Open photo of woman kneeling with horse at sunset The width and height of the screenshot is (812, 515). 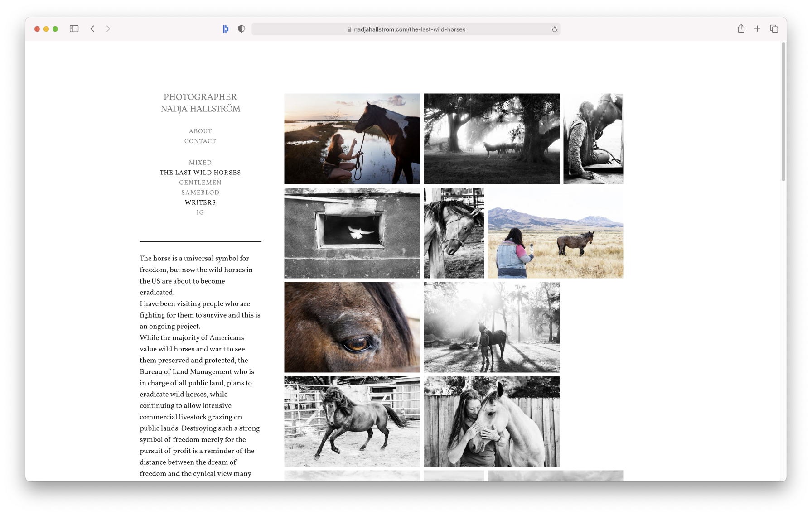click(x=352, y=139)
